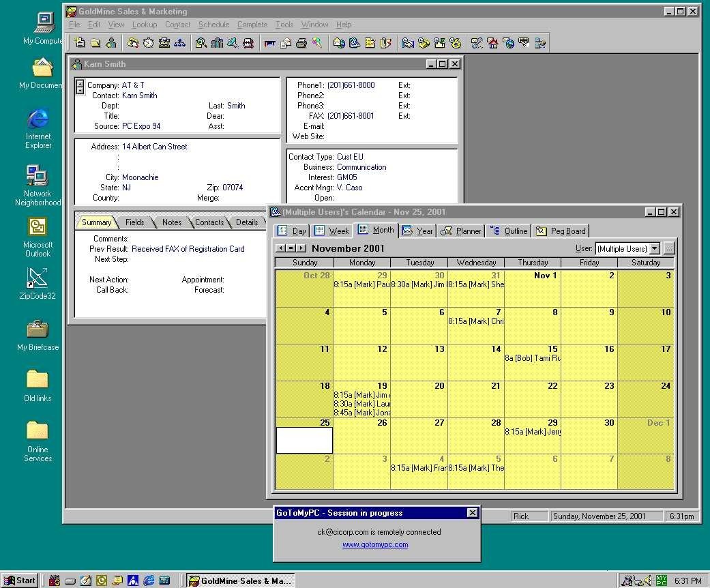Image resolution: width=710 pixels, height=588 pixels.
Task: Open the Contact menu
Action: pyautogui.click(x=177, y=25)
